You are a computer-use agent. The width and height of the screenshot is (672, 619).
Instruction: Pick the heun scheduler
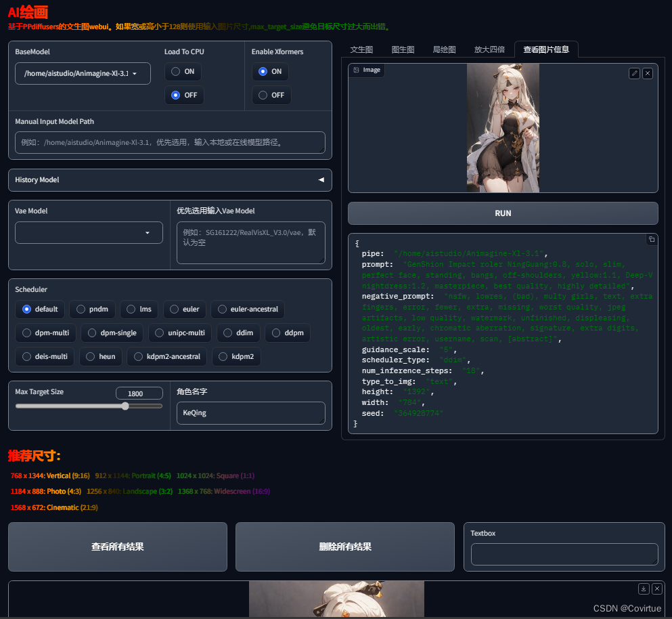[x=101, y=356]
